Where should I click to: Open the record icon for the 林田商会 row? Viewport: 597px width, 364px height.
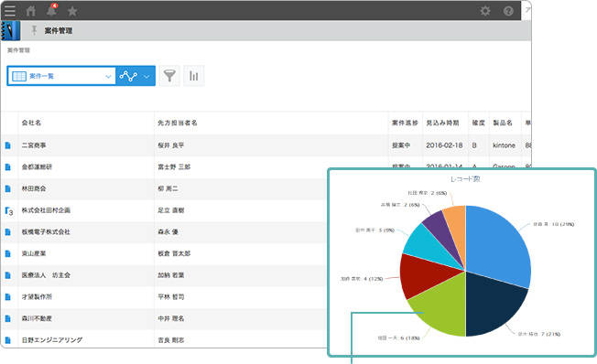(x=8, y=188)
